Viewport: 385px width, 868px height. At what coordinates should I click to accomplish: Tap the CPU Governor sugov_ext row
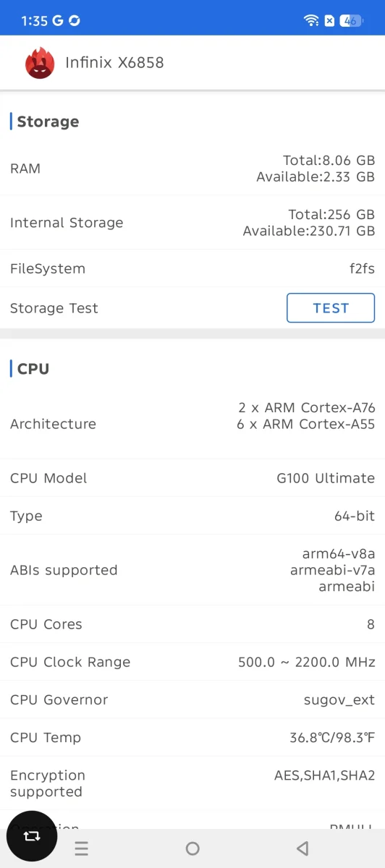pyautogui.click(x=192, y=699)
